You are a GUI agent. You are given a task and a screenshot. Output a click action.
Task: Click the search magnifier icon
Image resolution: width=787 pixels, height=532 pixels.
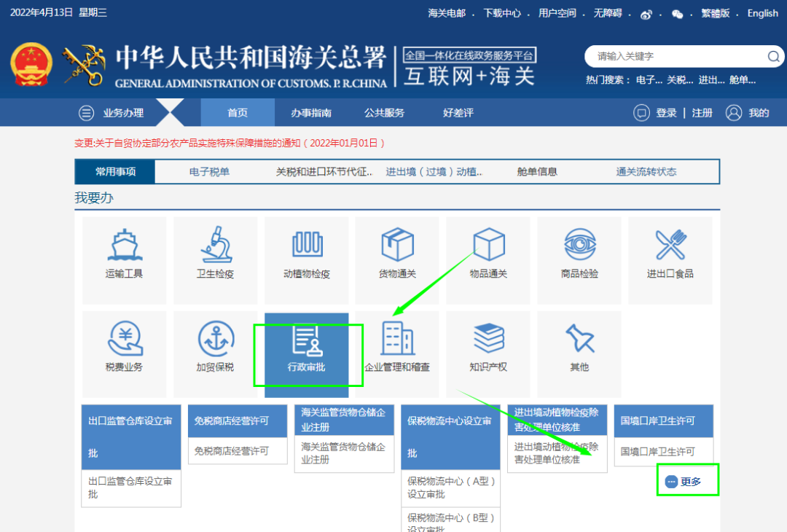pyautogui.click(x=773, y=56)
